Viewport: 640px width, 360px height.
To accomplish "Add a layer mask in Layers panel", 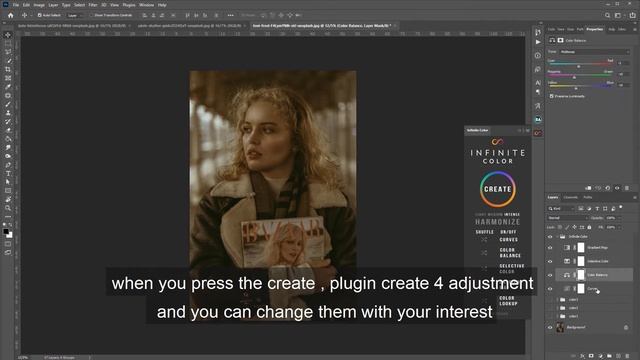I will [x=591, y=356].
